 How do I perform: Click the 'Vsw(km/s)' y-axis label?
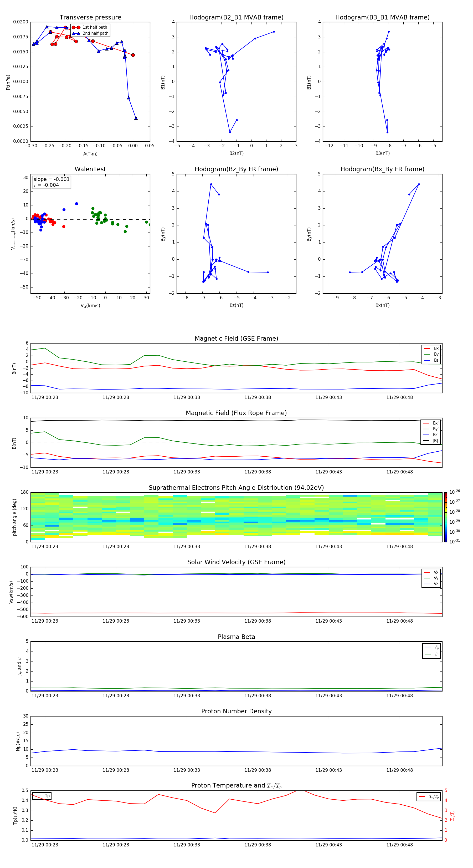click(11, 592)
